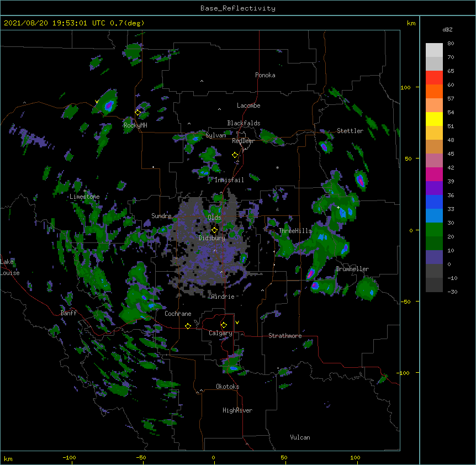Click the 50 tick on the bottom axis
Screen dimensions: 476x465
tap(284, 457)
